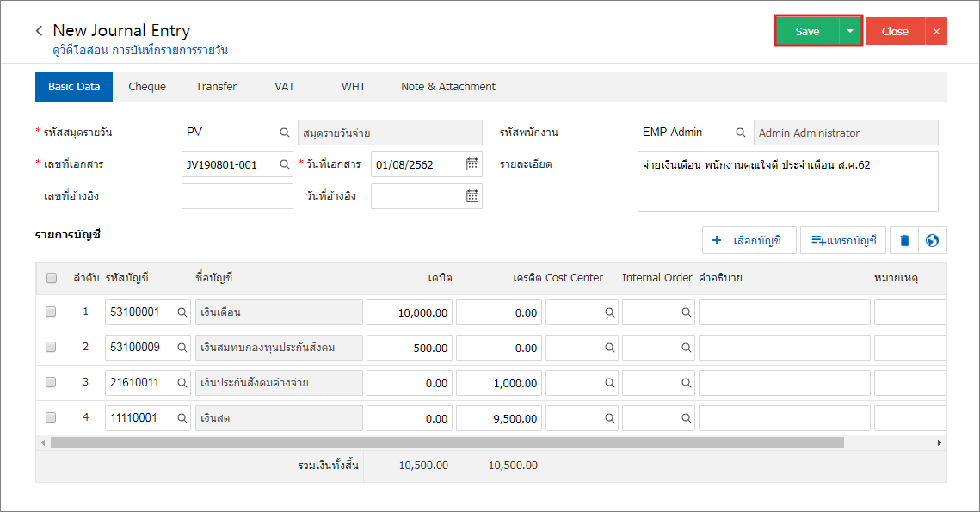Click the credit field of row 1 เงินเดือน
980x512 pixels.
(x=499, y=312)
